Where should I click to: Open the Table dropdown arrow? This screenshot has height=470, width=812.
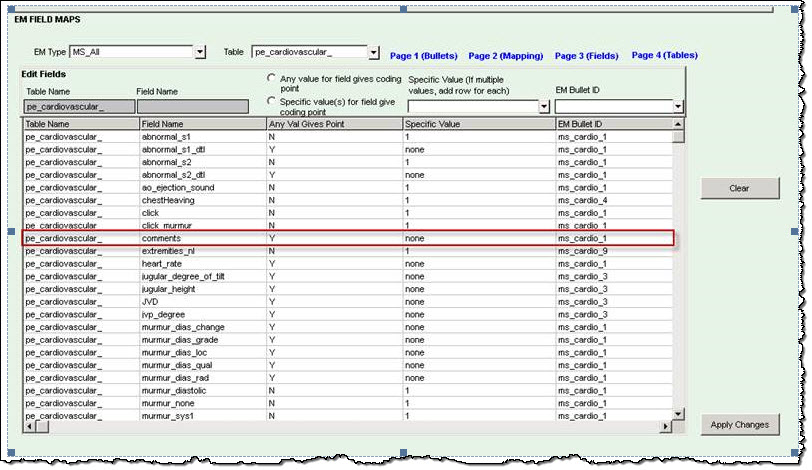[x=373, y=52]
